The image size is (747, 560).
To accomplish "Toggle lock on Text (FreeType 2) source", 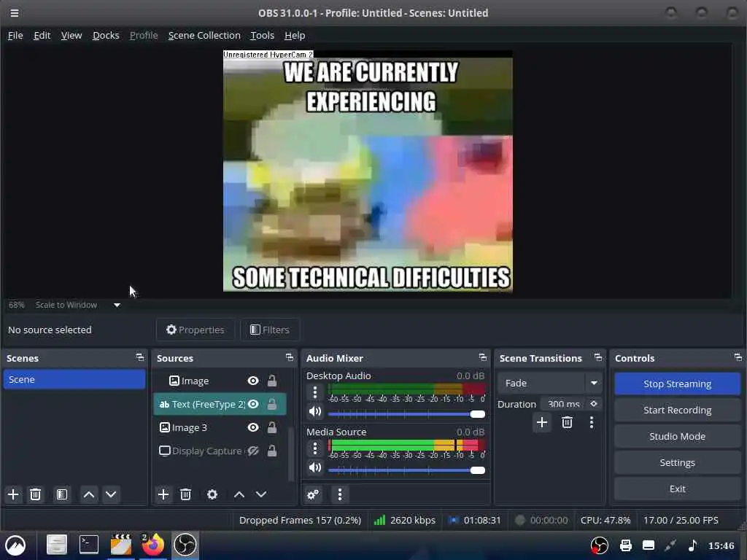I will (x=272, y=404).
